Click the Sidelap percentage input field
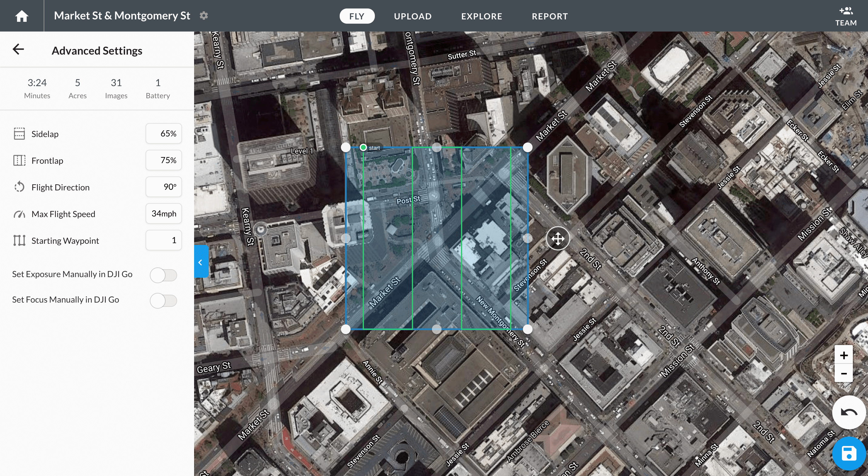This screenshot has width=868, height=476. click(165, 134)
